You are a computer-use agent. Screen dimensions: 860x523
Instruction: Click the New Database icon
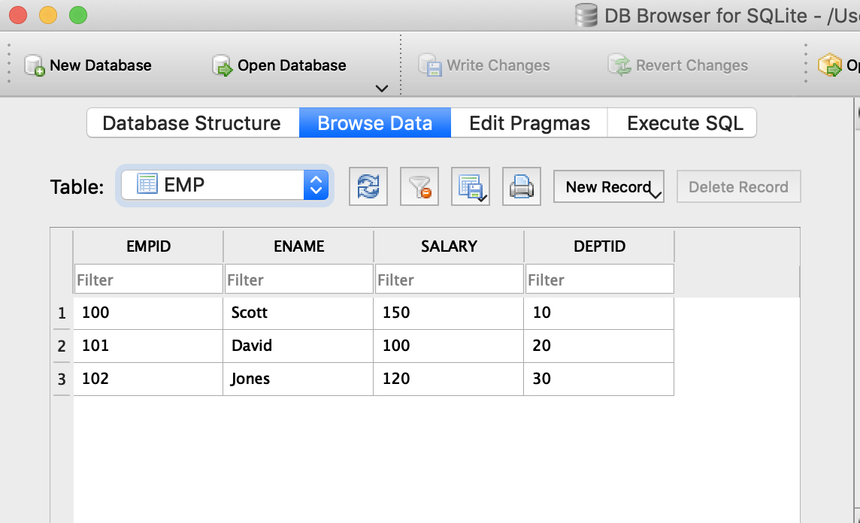(x=35, y=65)
